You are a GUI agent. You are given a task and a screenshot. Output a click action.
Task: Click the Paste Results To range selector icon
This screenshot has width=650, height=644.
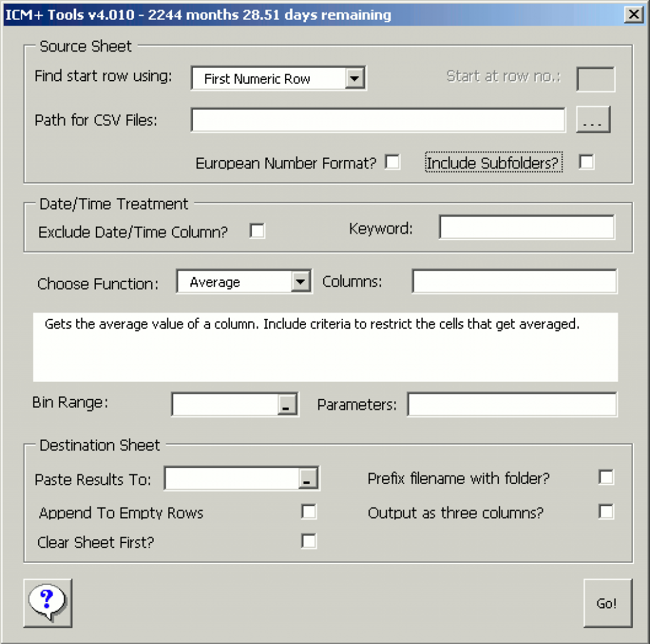coord(307,479)
